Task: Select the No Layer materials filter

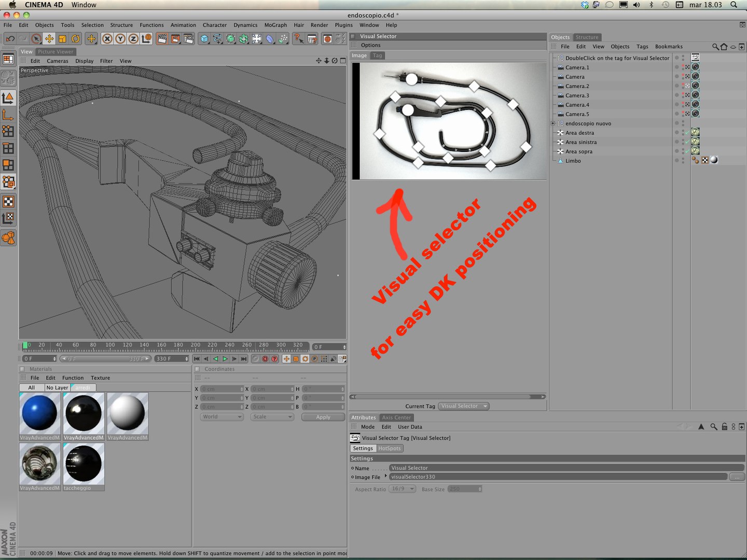Action: (57, 388)
